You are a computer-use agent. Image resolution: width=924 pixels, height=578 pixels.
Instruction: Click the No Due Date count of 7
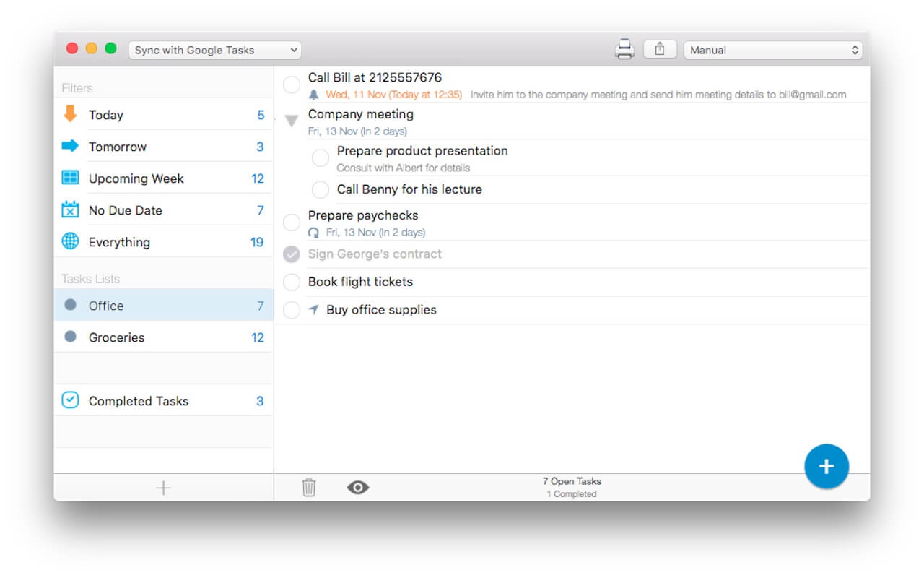[x=261, y=210]
